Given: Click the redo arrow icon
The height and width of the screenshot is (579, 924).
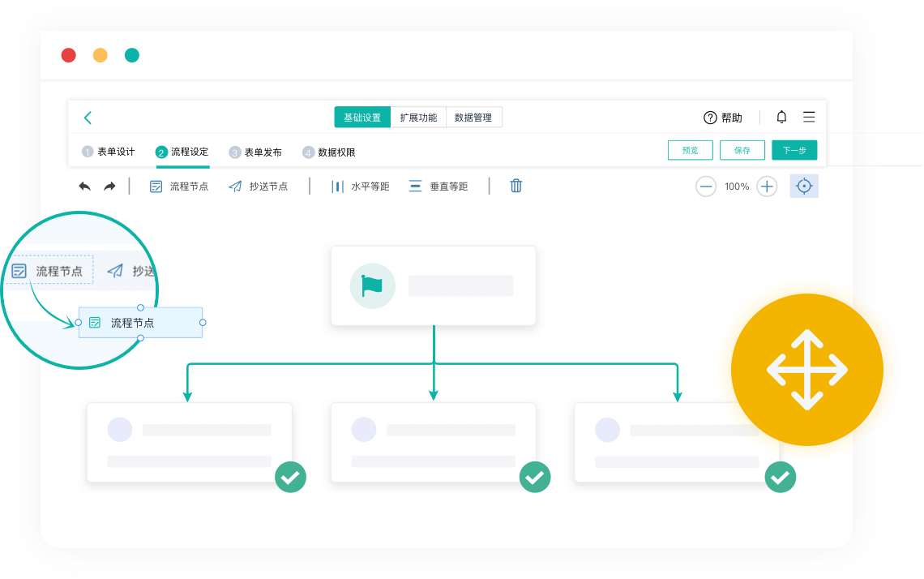Looking at the screenshot, I should (x=109, y=186).
